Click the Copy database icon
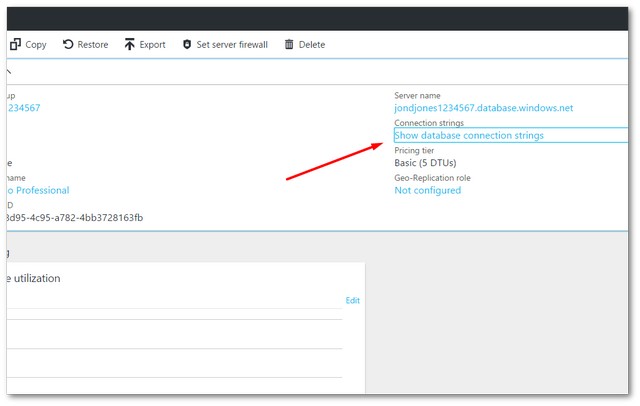Screen dimensions: 640x406 [15, 45]
